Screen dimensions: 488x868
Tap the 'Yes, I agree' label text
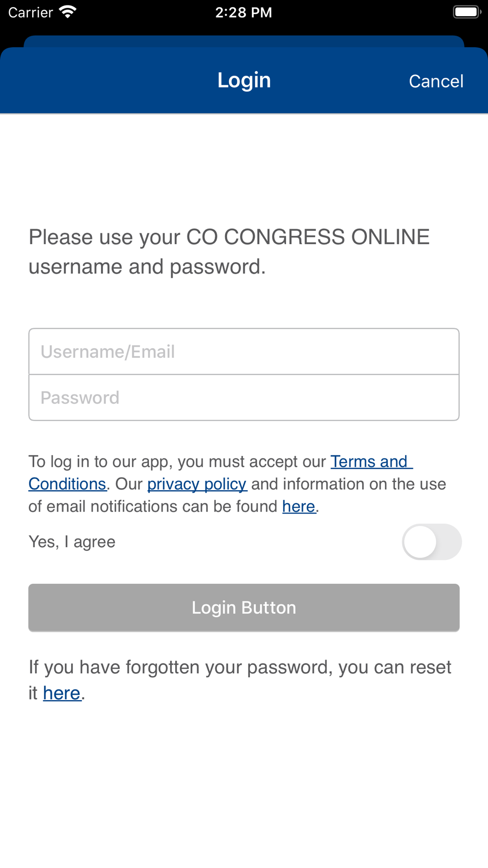(x=72, y=542)
